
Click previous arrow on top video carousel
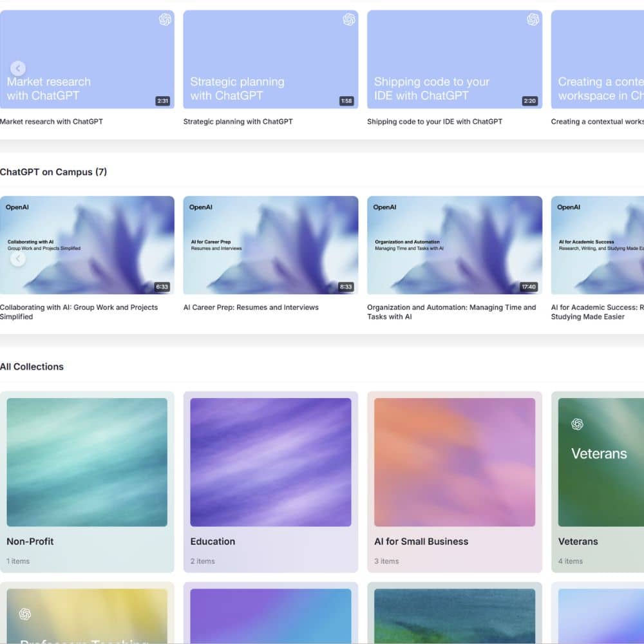[x=18, y=68]
